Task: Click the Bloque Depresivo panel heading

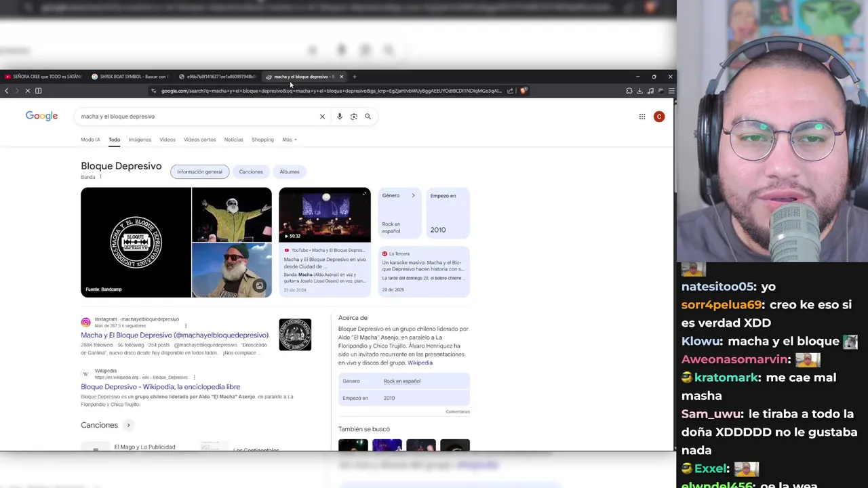Action: (121, 166)
